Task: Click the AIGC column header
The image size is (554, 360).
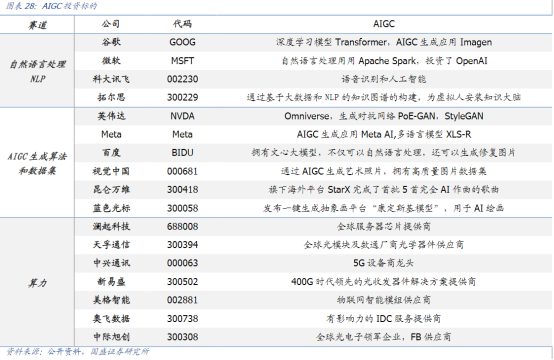Action: tap(384, 24)
